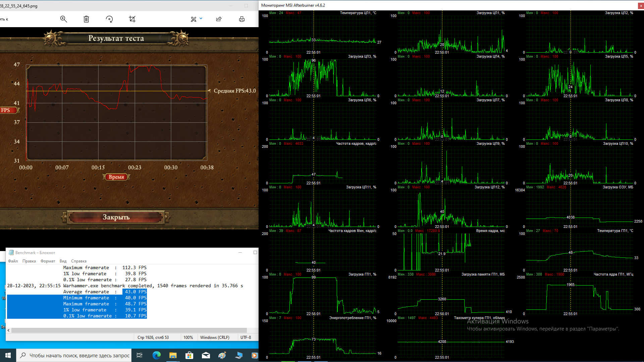Select the crop tool icon
Viewport: 644px width, 362px height.
tap(132, 19)
